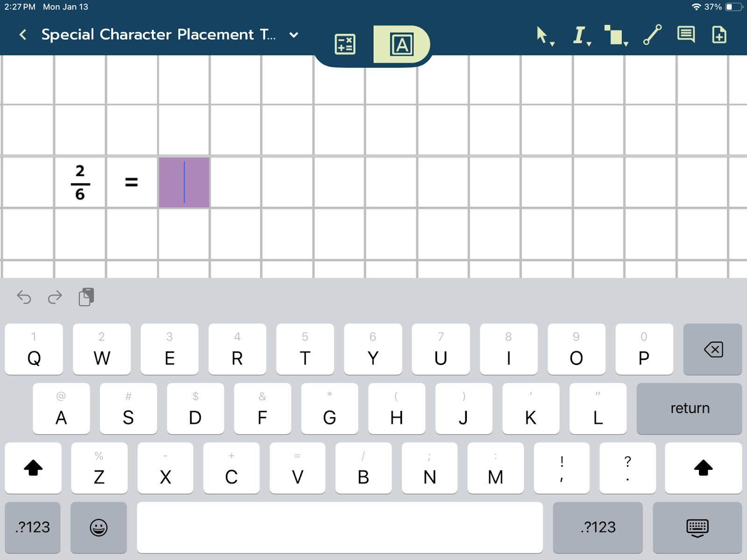Screen dimensions: 747x560
Task: Hide the on-screen keyboard
Action: tap(697, 527)
